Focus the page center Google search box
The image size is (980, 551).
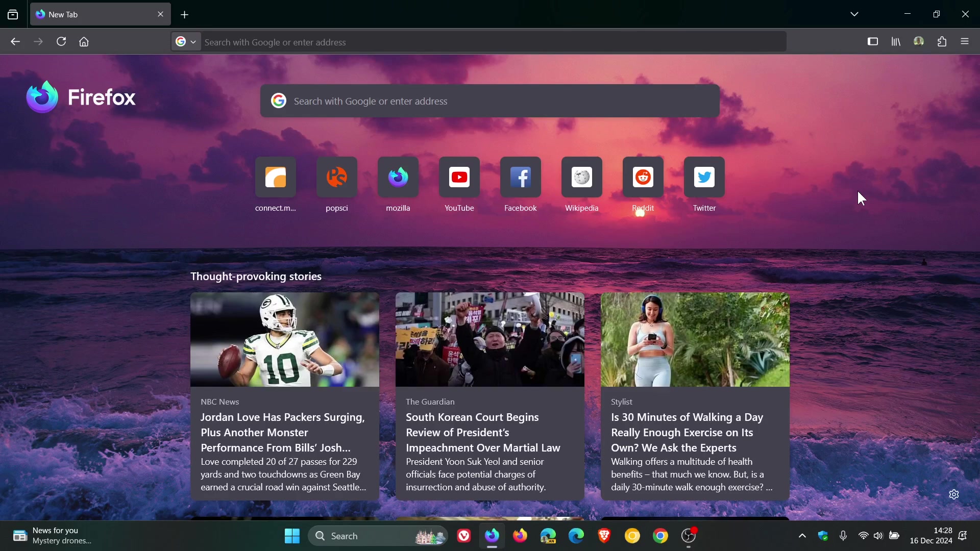coord(490,101)
